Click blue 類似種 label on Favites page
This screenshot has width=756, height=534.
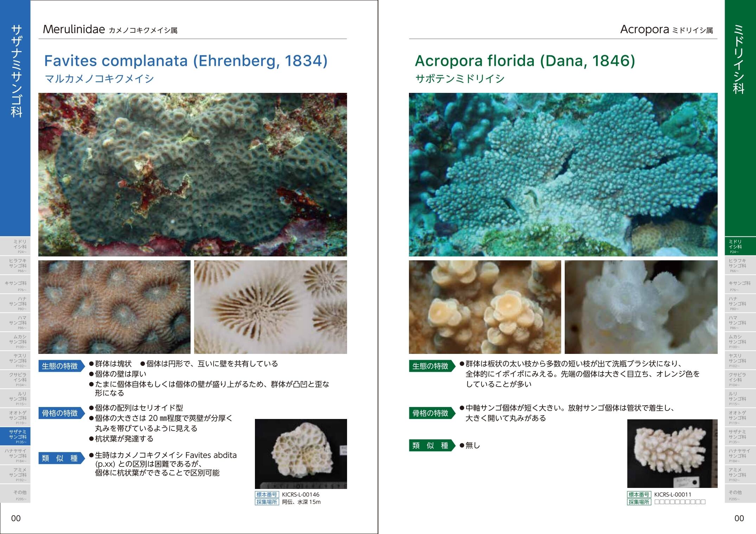[60, 458]
